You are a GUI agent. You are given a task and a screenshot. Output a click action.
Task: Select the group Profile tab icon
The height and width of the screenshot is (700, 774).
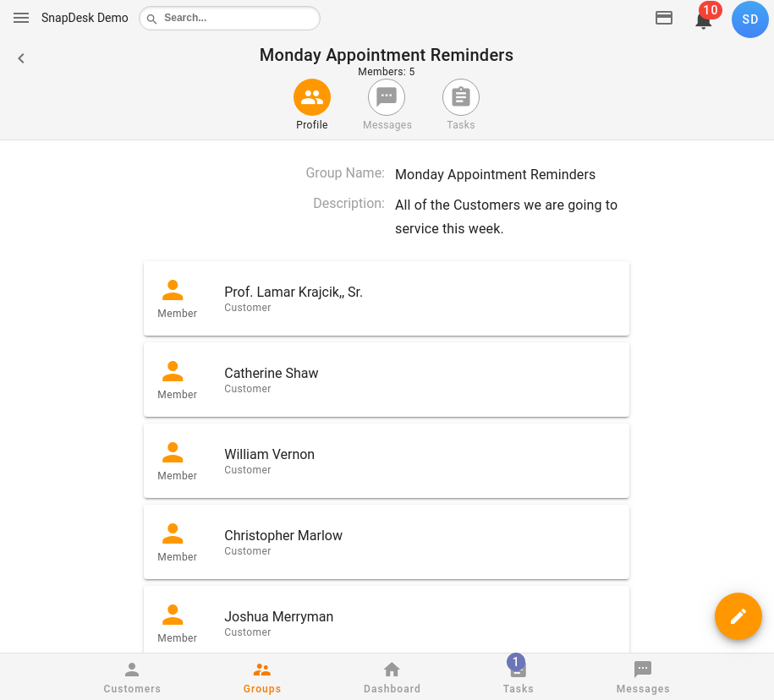click(312, 97)
